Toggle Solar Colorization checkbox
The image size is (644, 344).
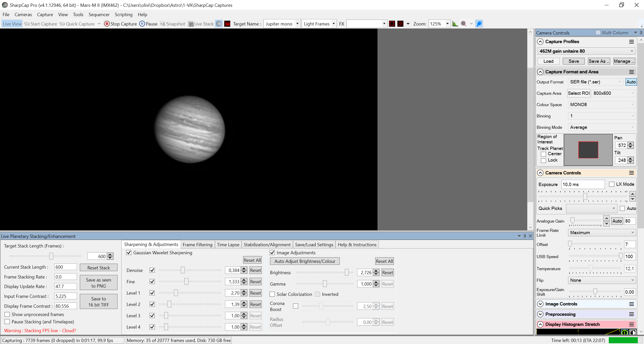pos(272,294)
